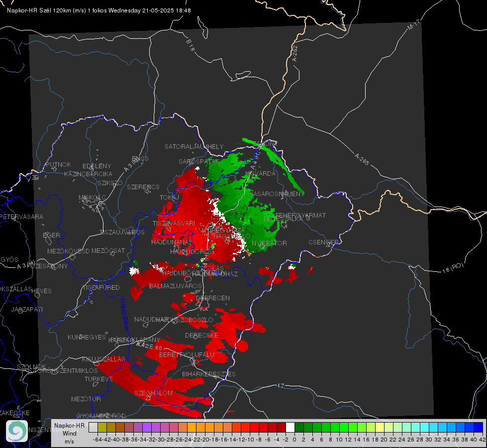Click the MEZŐKÖVESD town label

pos(68,251)
